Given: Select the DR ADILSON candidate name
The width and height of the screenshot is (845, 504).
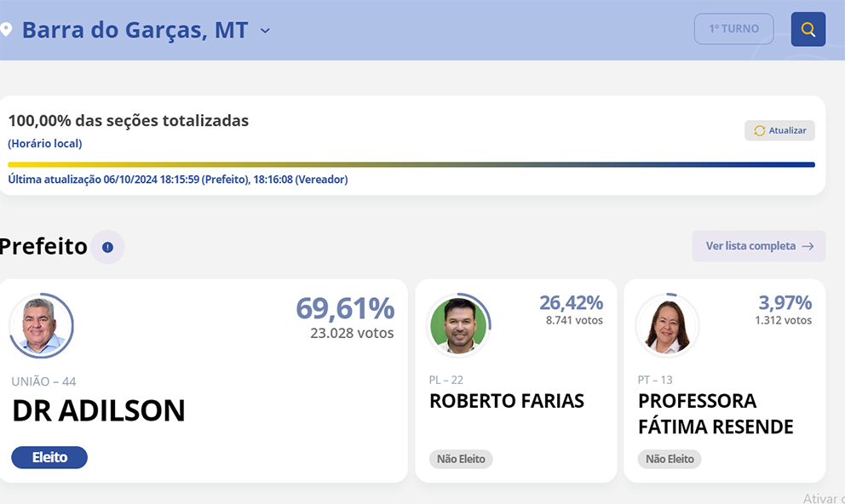Looking at the screenshot, I should (98, 410).
